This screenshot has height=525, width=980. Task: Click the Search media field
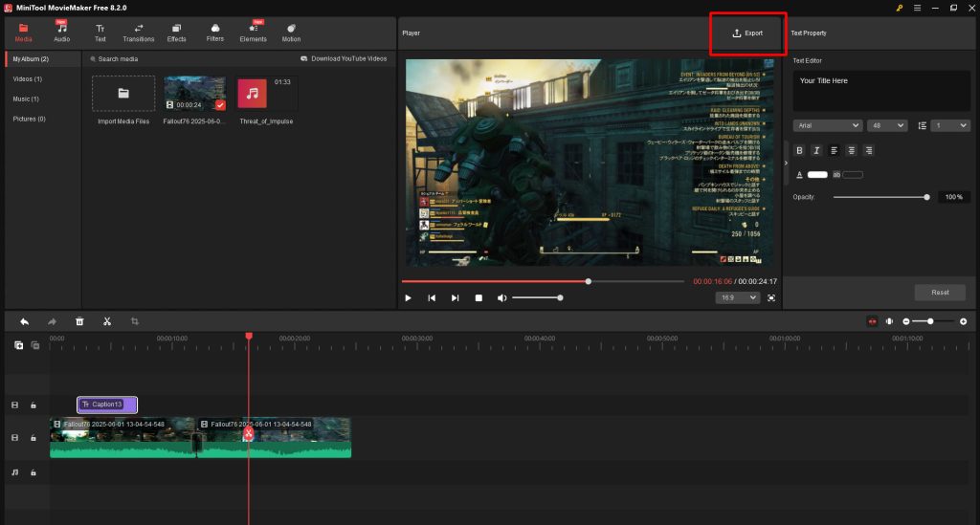pos(118,58)
